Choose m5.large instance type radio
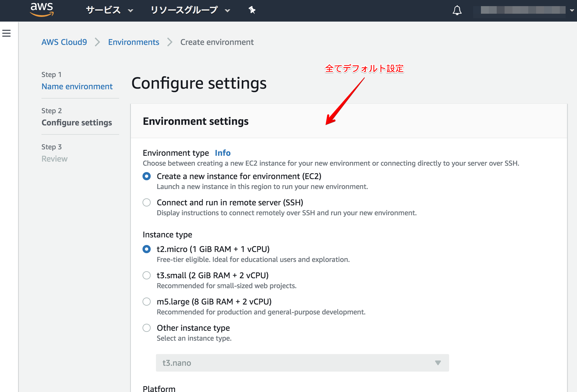Viewport: 577px width, 392px height. pyautogui.click(x=147, y=302)
